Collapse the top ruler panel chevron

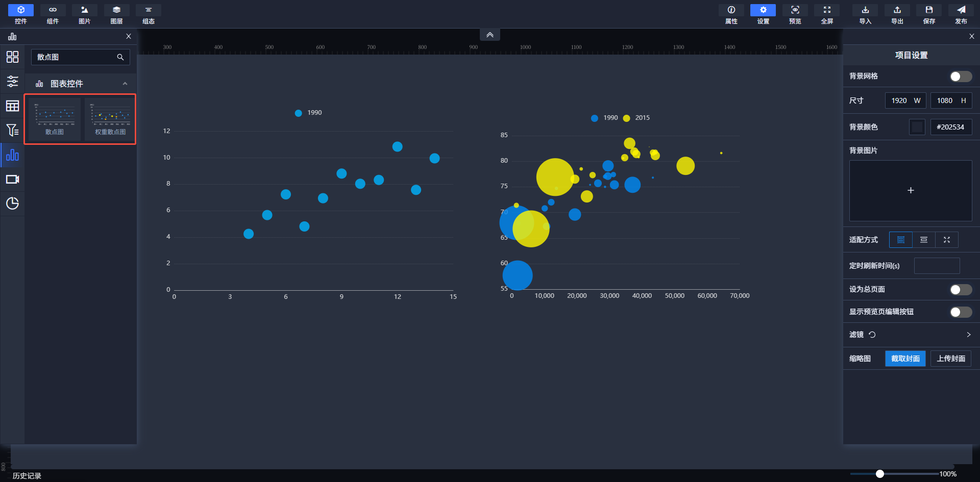pyautogui.click(x=489, y=35)
